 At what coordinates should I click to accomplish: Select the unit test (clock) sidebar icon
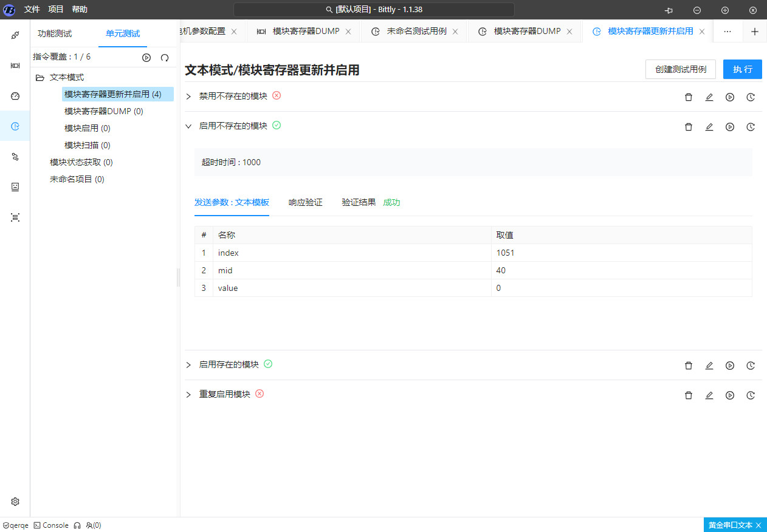[15, 126]
